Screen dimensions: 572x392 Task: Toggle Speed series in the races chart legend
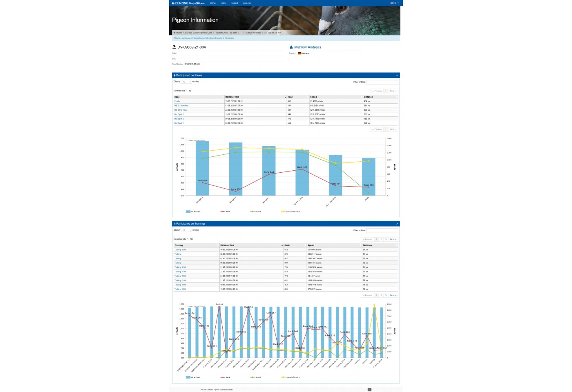pos(255,212)
